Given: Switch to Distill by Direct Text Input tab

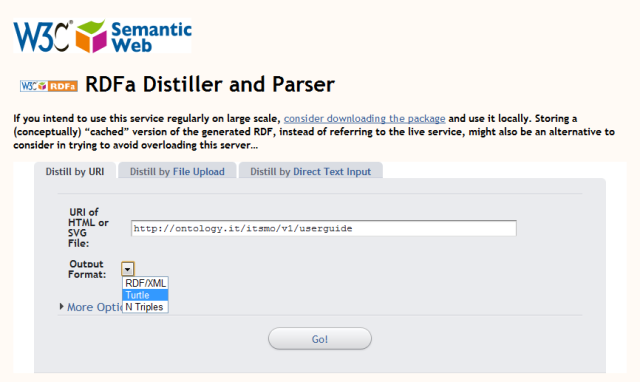Looking at the screenshot, I should coord(311,171).
